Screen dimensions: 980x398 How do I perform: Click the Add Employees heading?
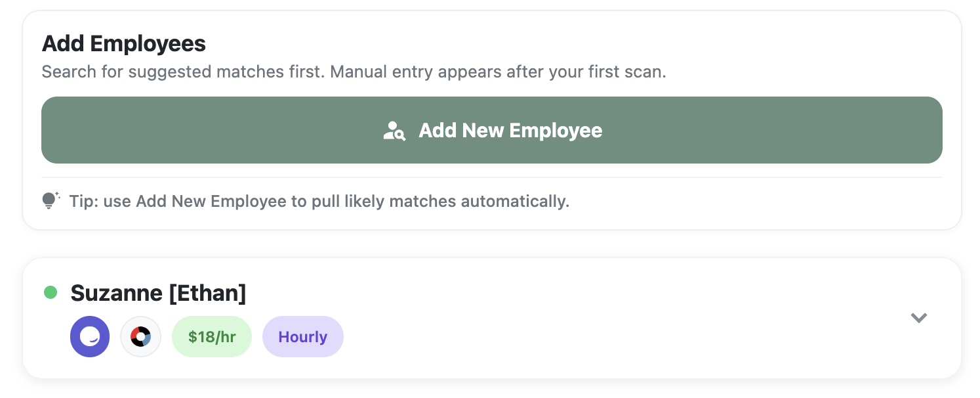tap(124, 44)
